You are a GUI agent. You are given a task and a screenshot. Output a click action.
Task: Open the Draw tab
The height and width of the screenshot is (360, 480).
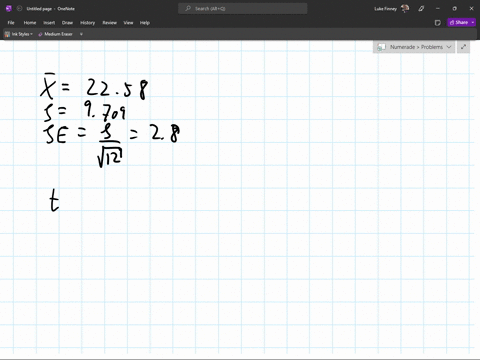[67, 23]
